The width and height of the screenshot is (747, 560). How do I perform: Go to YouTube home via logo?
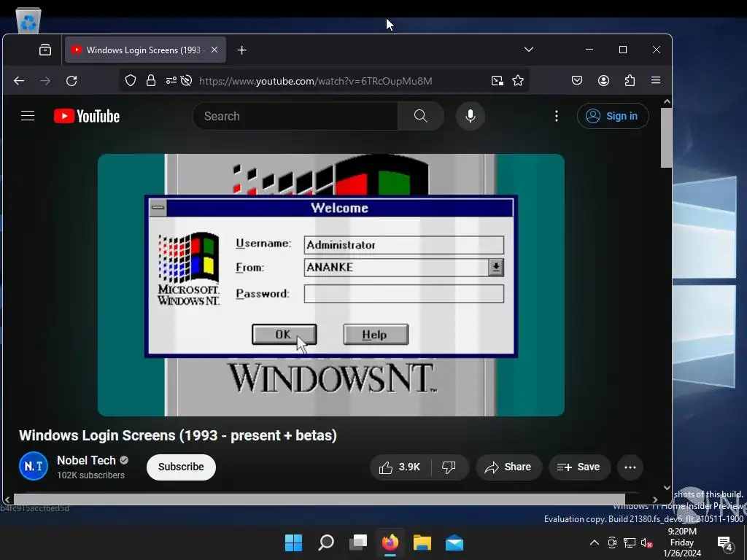87,116
